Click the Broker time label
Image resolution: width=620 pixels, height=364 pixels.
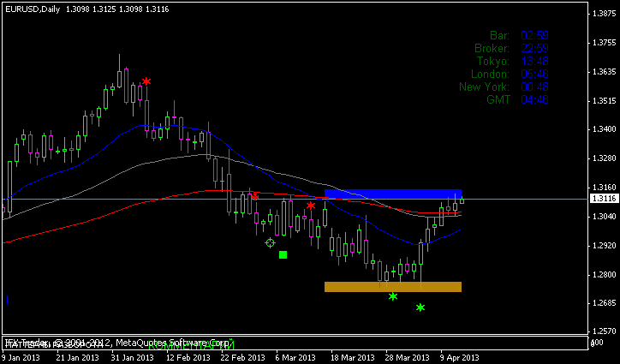point(492,48)
